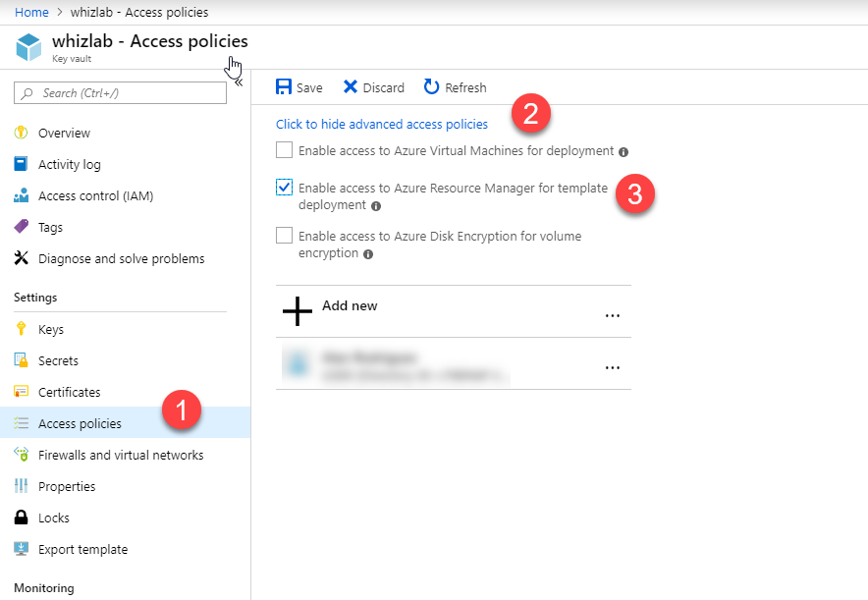Click the search magnifier icon in the sidebar
The width and height of the screenshot is (868, 600).
coord(27,93)
